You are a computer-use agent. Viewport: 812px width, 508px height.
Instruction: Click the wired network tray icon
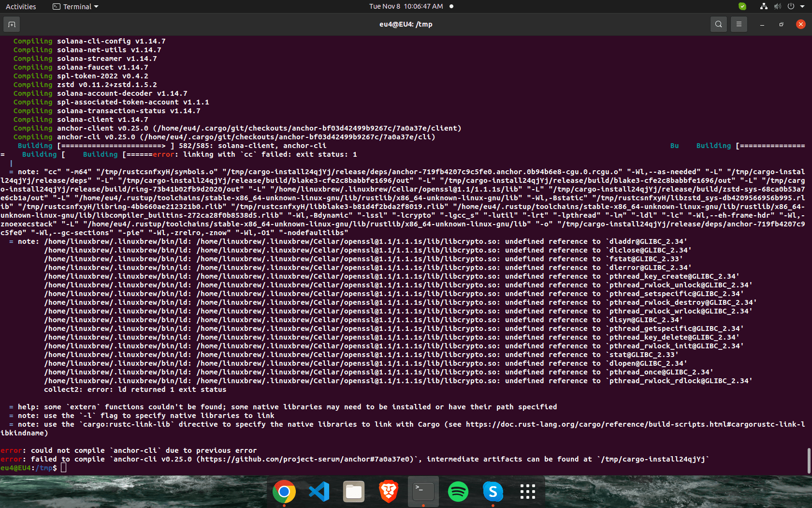click(763, 6)
